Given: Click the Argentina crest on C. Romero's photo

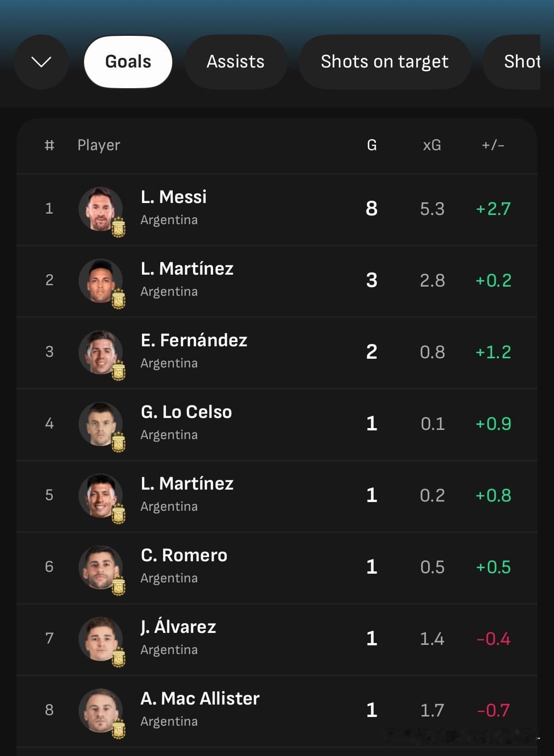Looking at the screenshot, I should pyautogui.click(x=119, y=586).
